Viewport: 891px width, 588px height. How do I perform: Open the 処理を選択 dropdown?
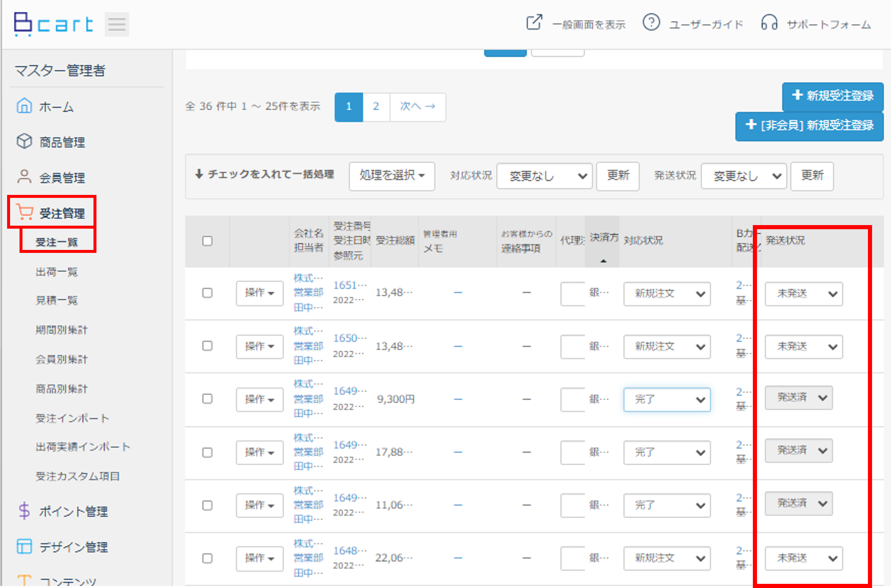(392, 176)
